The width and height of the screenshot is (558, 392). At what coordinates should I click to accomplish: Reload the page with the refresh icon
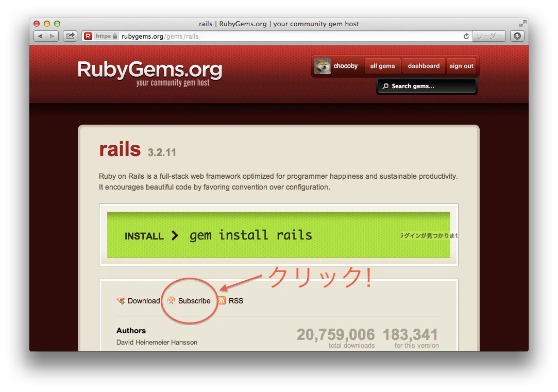(466, 36)
